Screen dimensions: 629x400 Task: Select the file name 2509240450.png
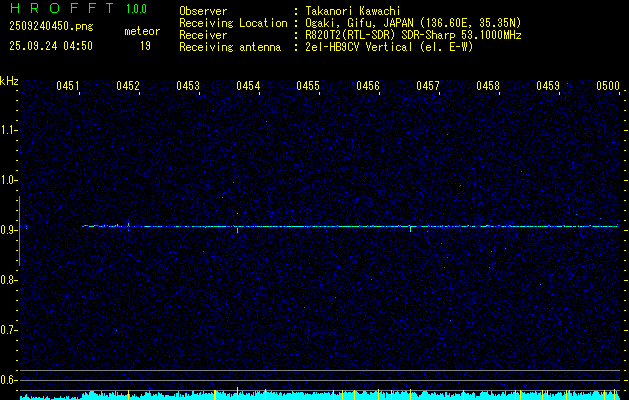pos(51,27)
